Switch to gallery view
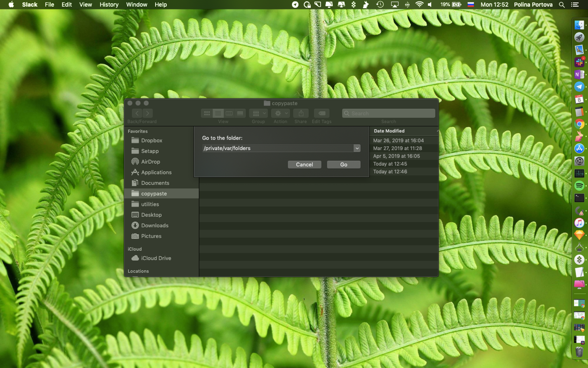The width and height of the screenshot is (588, 368). [239, 113]
